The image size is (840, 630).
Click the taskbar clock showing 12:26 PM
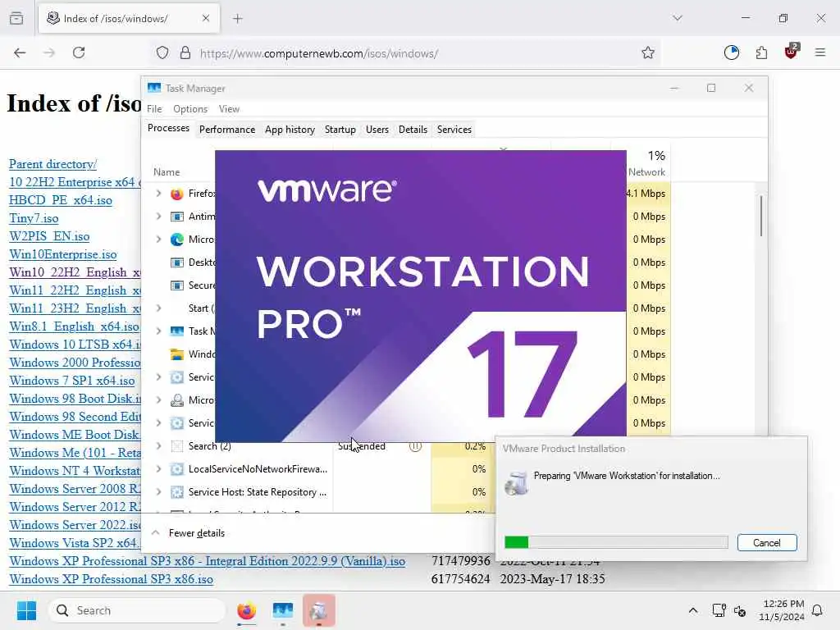coord(782,610)
